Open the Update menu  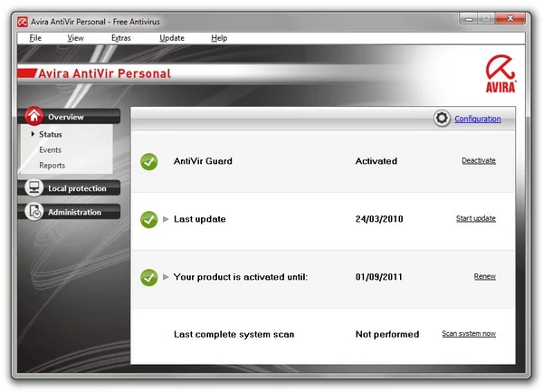pos(172,38)
